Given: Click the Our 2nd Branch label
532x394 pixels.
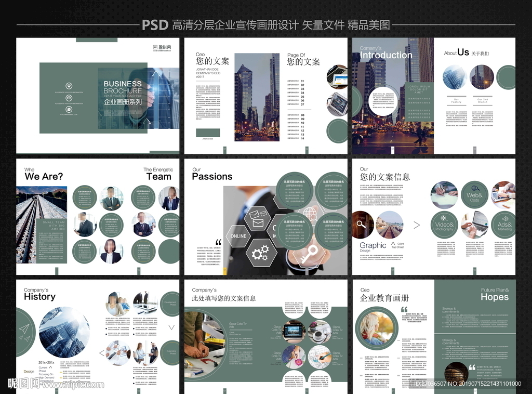Looking at the screenshot, I should click(483, 101).
